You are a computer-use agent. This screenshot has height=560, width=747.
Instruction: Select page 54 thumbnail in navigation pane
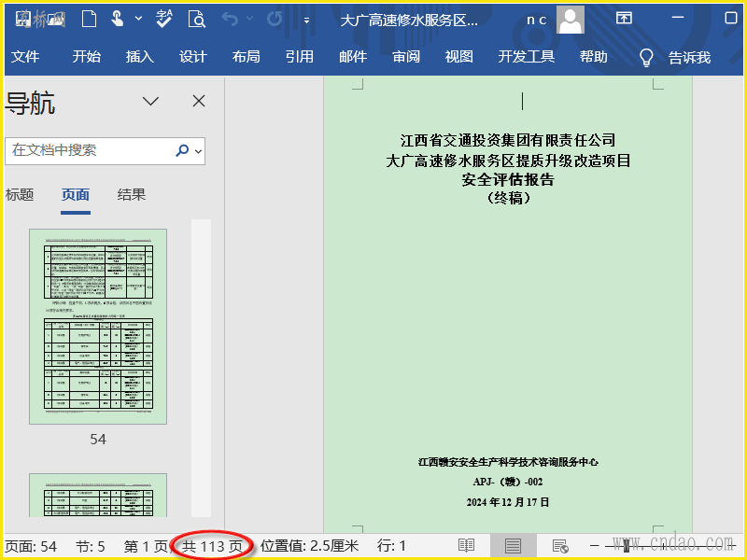click(x=98, y=327)
